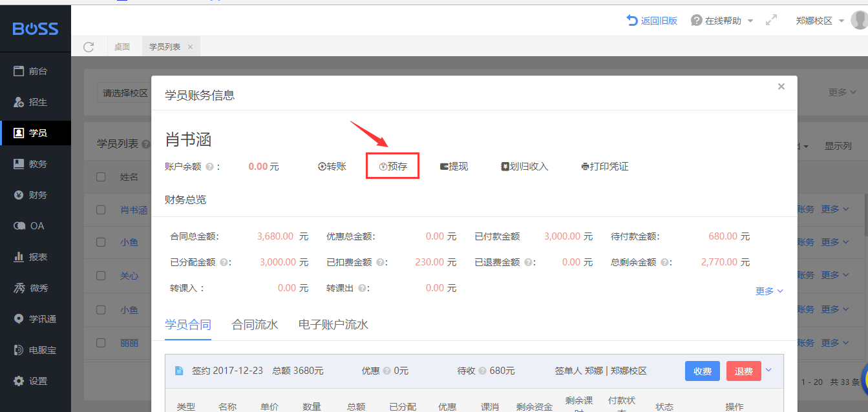Image resolution: width=868 pixels, height=412 pixels.
Task: Open the 在线帮助 dropdown
Action: click(x=722, y=21)
